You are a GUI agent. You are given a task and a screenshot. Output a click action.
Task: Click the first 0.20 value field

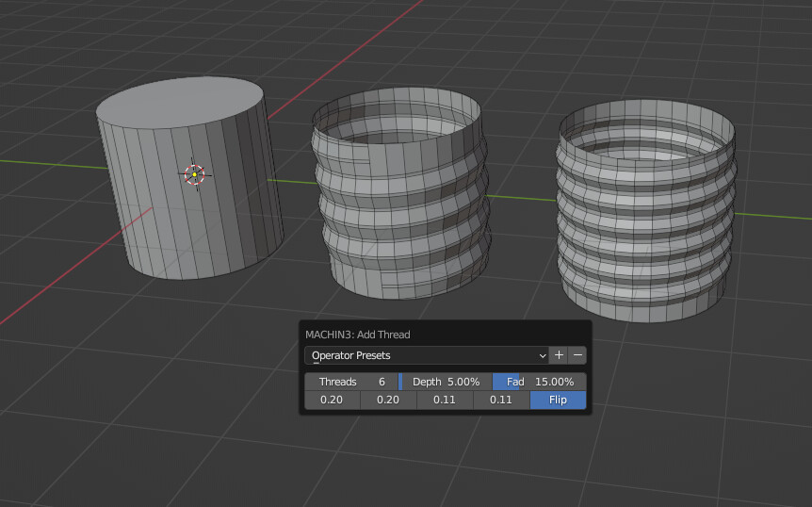332,400
